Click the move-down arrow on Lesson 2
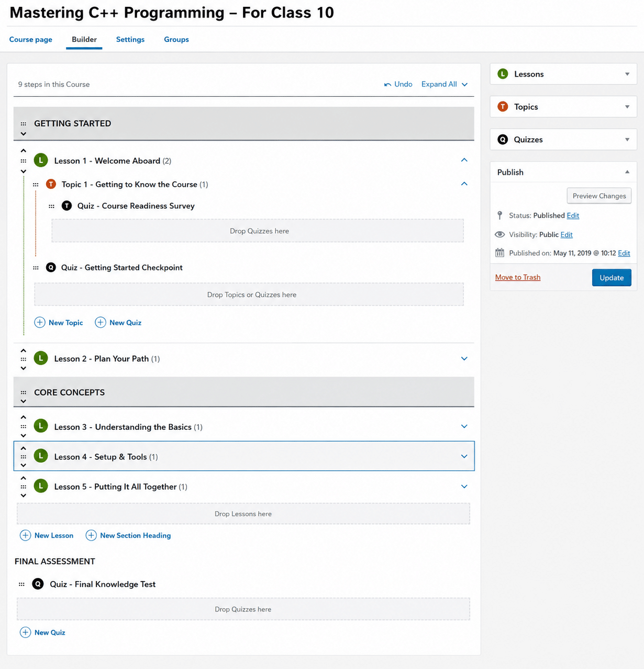 23,368
